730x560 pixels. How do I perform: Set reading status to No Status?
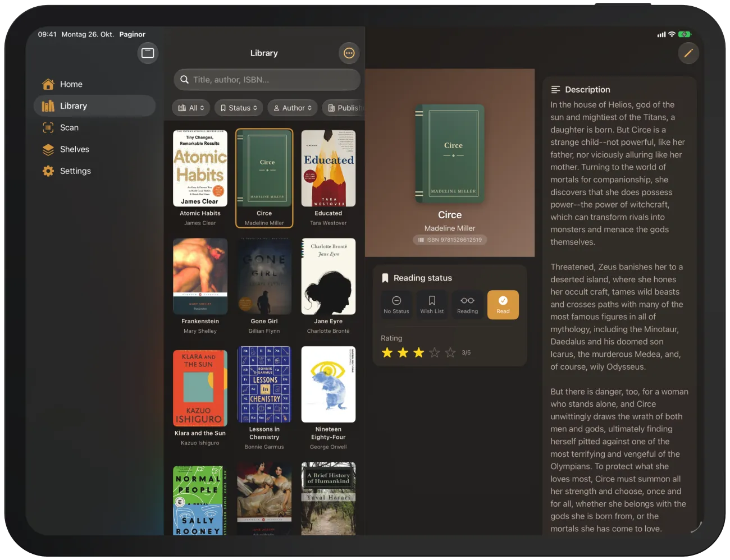coord(396,305)
